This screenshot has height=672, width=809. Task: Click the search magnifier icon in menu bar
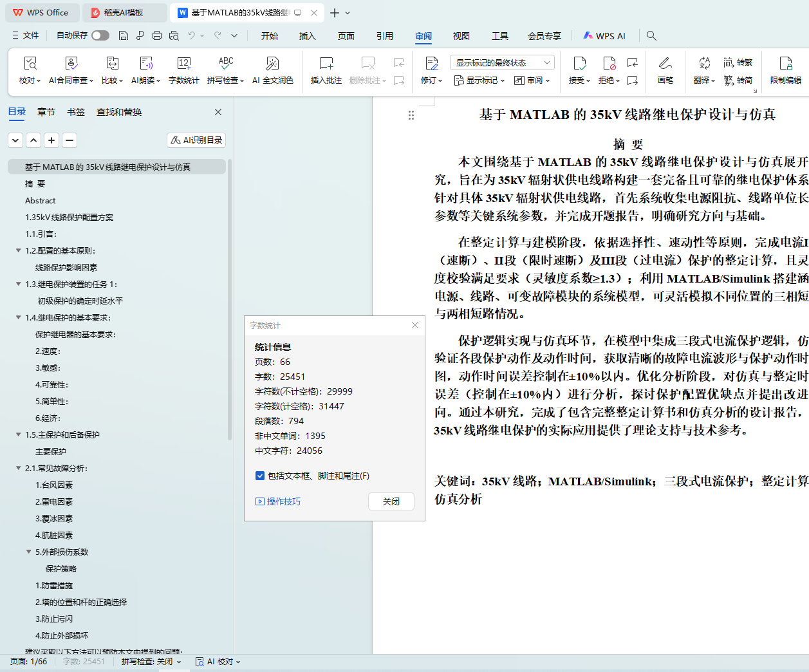(x=651, y=36)
